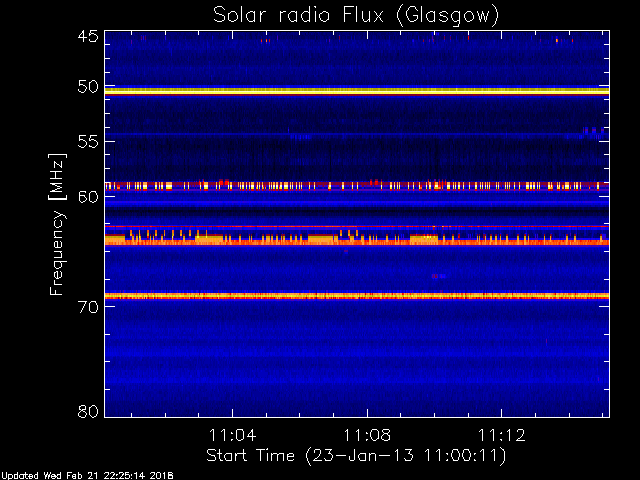The width and height of the screenshot is (640, 480).
Task: Click the 50 frequency tick label
Action: pos(88,87)
